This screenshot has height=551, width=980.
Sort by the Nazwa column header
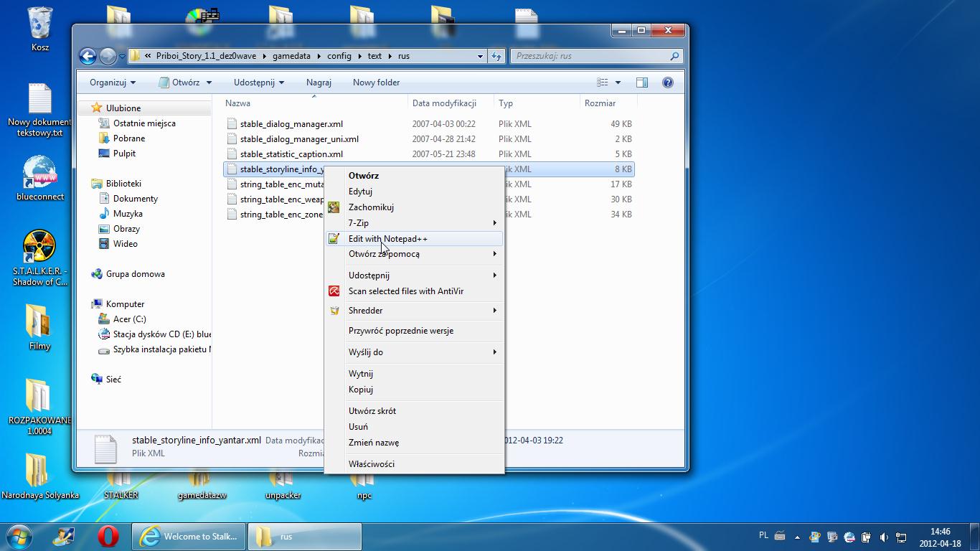coord(314,103)
